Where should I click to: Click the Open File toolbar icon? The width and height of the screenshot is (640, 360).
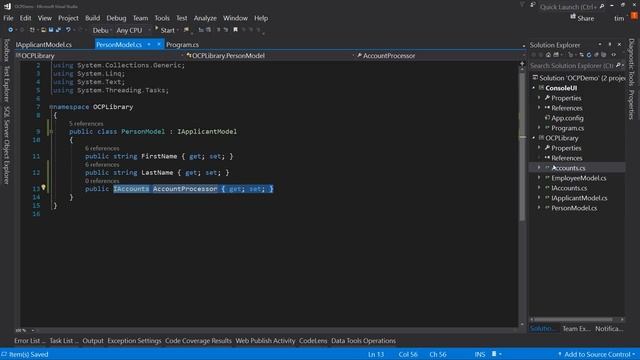click(44, 30)
